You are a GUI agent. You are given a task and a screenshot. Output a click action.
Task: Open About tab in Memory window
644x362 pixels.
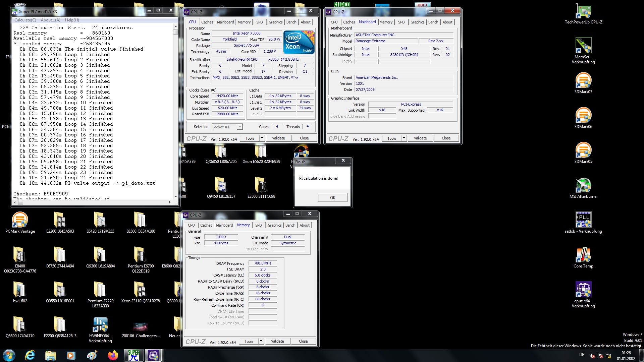tap(305, 225)
